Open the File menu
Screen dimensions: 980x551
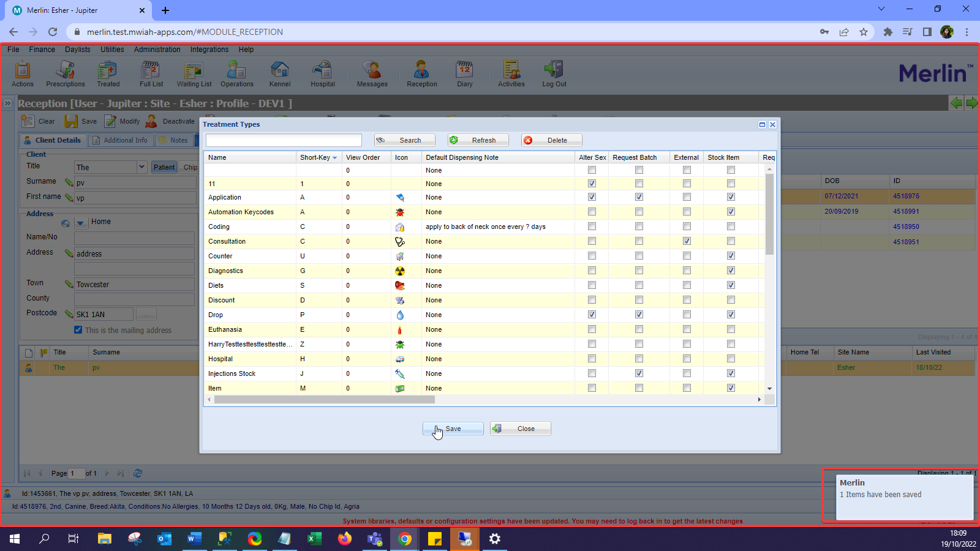tap(13, 50)
